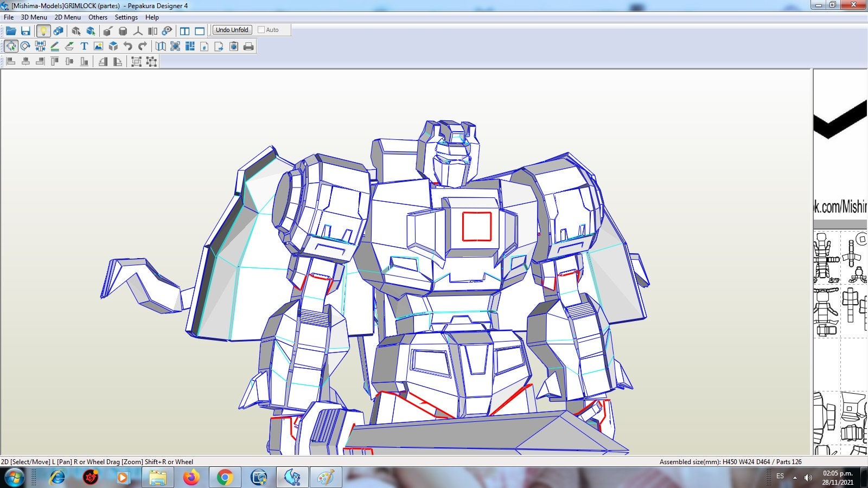
Task: Select the Text tool
Action: [x=84, y=46]
